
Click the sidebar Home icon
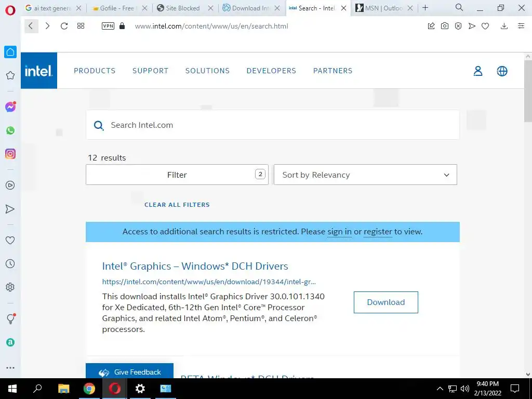click(10, 52)
